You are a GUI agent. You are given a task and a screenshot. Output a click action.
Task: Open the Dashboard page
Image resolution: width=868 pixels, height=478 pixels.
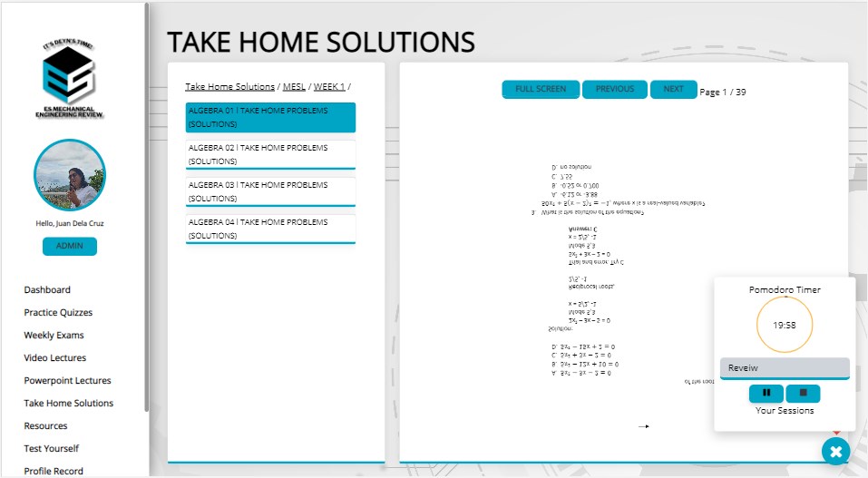point(47,289)
